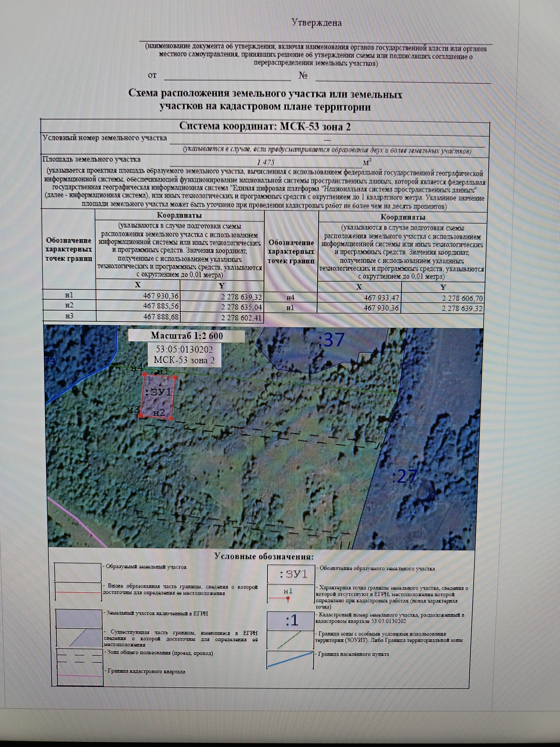Screen dimensions: 560x747
Task: Click the 'Система координат: МСК-53 зона 2' header
Action: 265,126
